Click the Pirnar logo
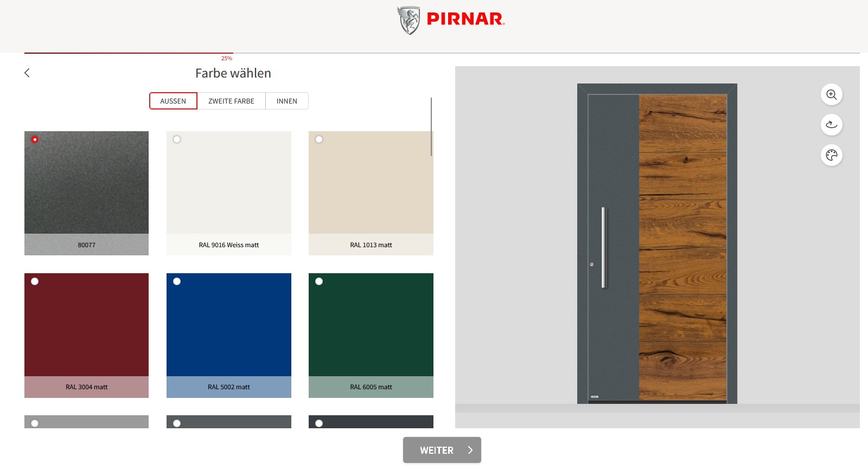The width and height of the screenshot is (868, 470). point(451,20)
